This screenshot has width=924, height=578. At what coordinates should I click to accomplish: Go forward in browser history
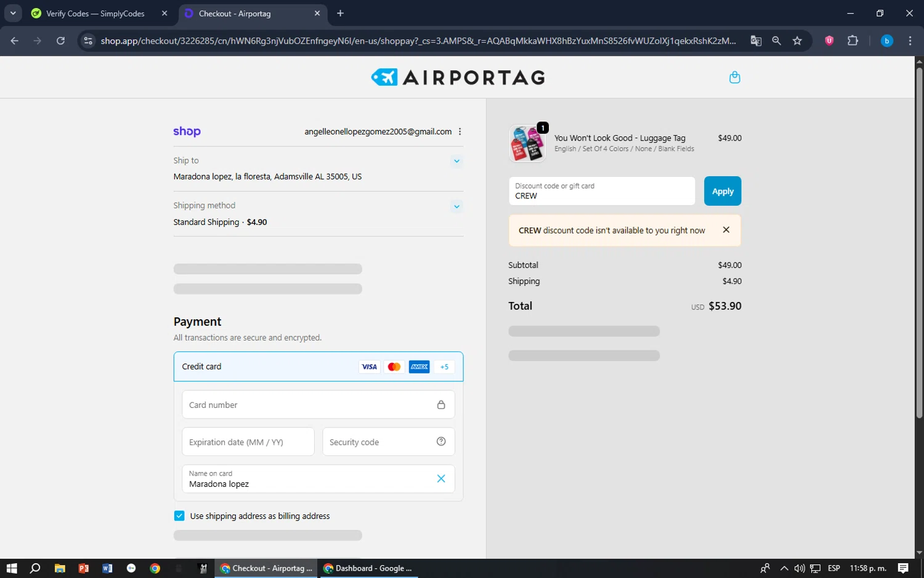(38, 41)
